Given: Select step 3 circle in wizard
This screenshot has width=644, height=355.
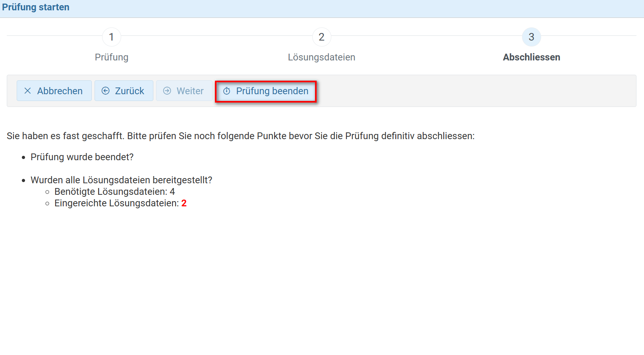Looking at the screenshot, I should pyautogui.click(x=532, y=37).
